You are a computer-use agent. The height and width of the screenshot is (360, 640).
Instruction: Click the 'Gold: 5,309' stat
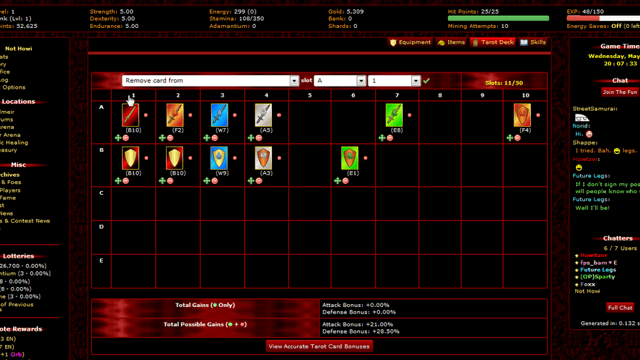tap(346, 11)
